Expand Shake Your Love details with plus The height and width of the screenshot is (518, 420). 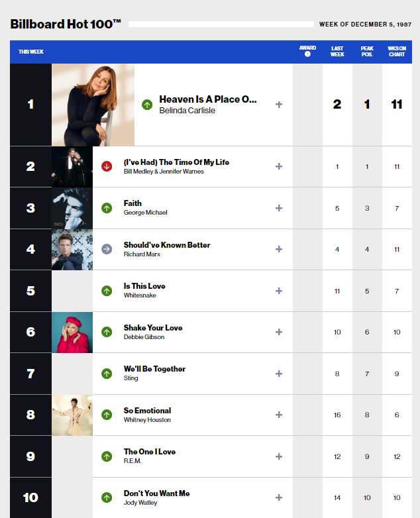(x=279, y=332)
